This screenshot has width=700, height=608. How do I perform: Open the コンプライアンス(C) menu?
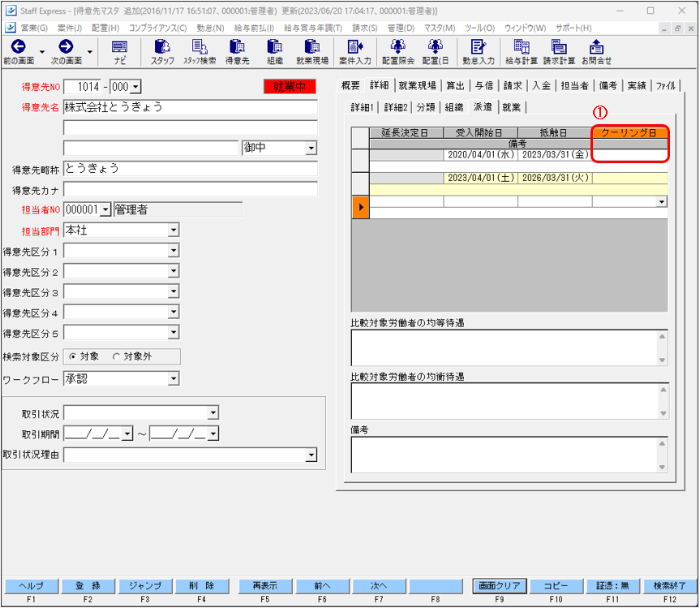point(158,28)
